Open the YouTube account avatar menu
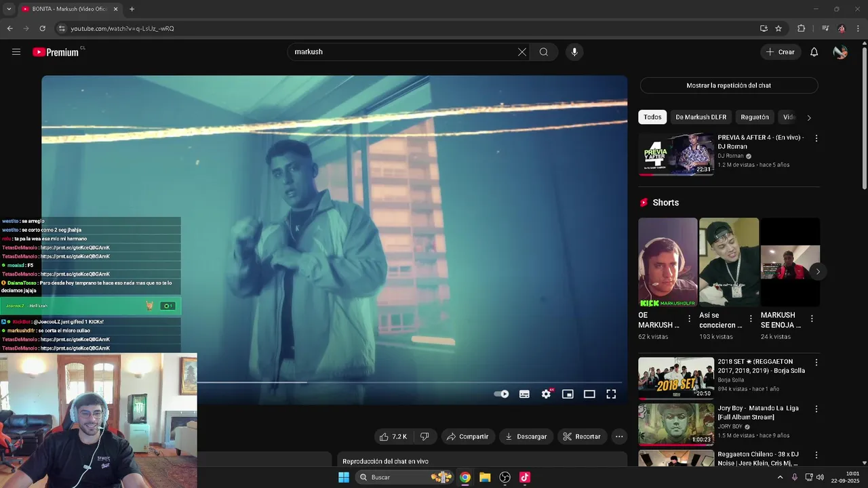This screenshot has width=868, height=488. click(840, 52)
